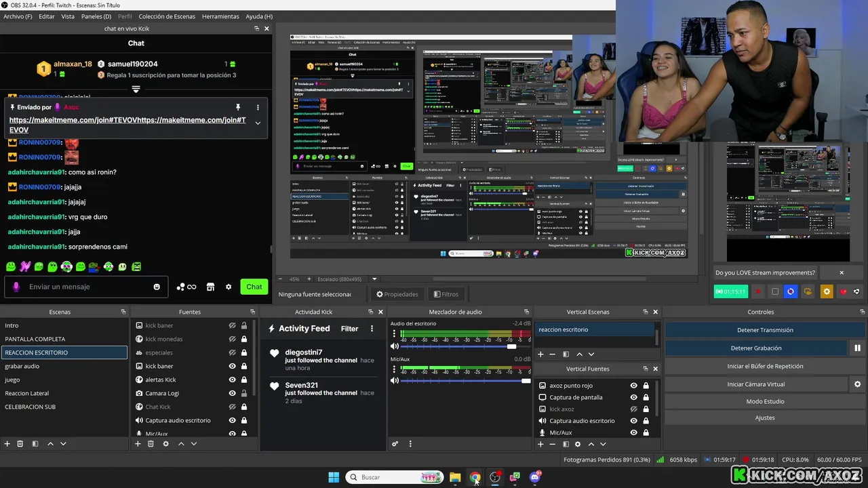Toggle visibility of alertas Kick source
The height and width of the screenshot is (488, 868).
[x=233, y=380]
